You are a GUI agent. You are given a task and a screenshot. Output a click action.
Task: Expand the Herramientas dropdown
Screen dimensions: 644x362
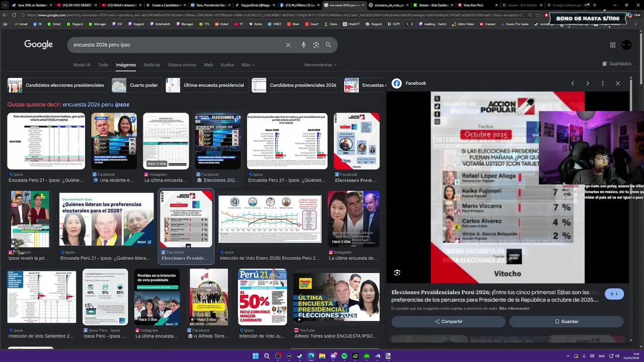320,65
